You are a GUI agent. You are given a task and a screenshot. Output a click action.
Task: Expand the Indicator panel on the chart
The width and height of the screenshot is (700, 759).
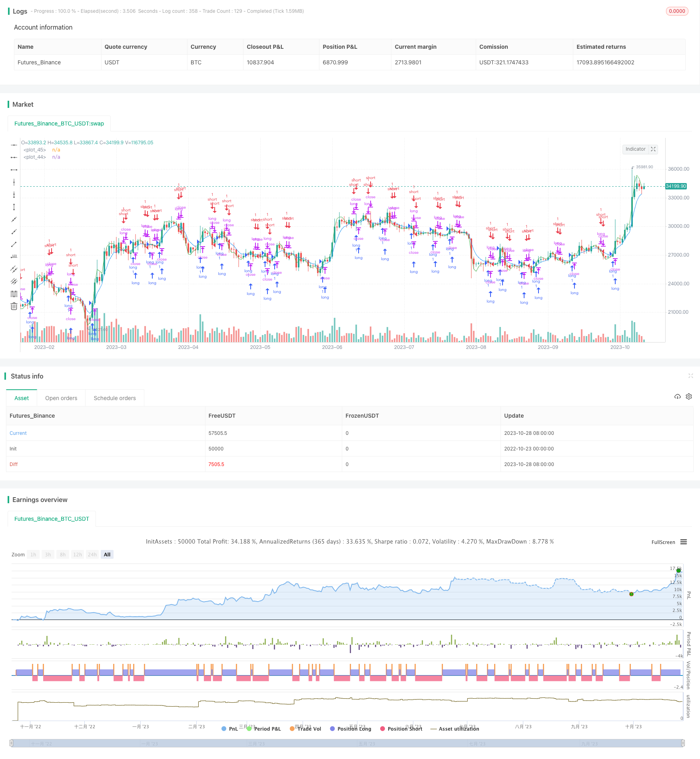point(653,149)
